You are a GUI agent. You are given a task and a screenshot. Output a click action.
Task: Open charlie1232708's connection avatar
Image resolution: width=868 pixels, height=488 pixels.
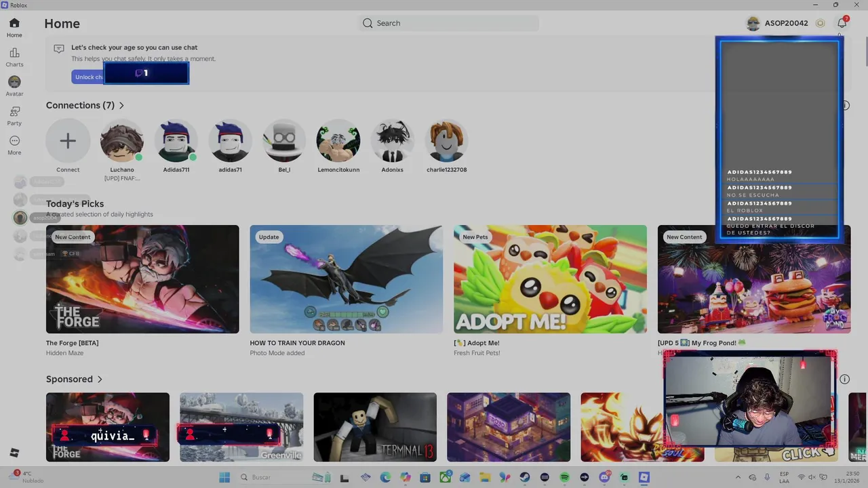pyautogui.click(x=446, y=141)
